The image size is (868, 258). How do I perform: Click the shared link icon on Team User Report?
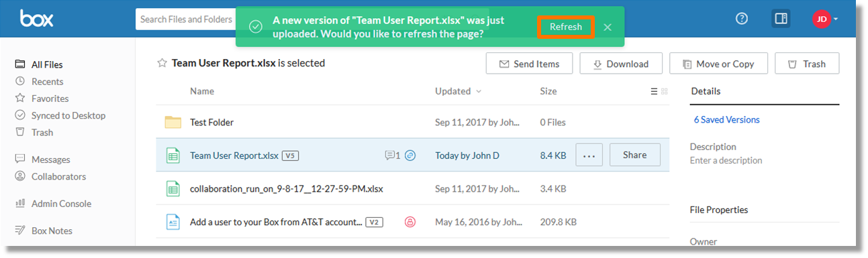410,155
